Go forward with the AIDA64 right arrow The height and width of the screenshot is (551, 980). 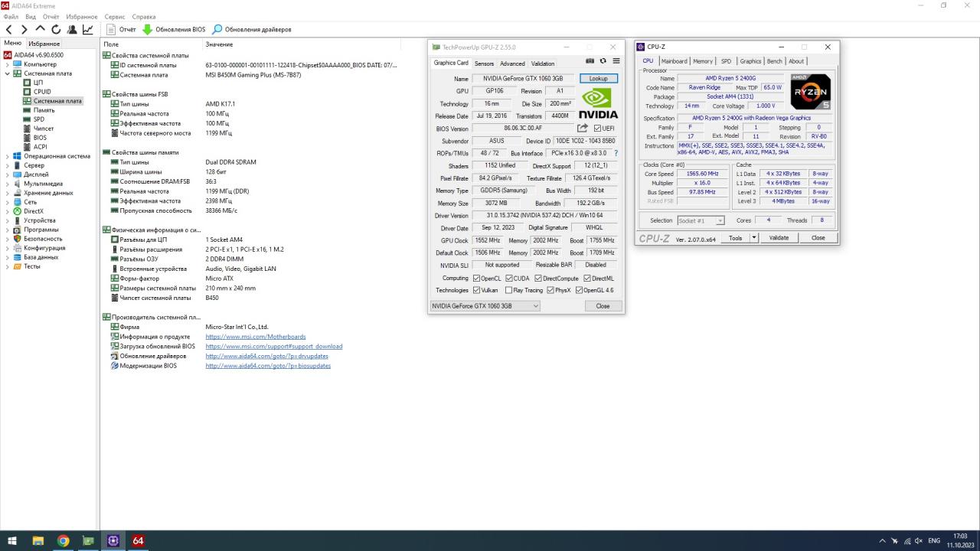point(25,30)
